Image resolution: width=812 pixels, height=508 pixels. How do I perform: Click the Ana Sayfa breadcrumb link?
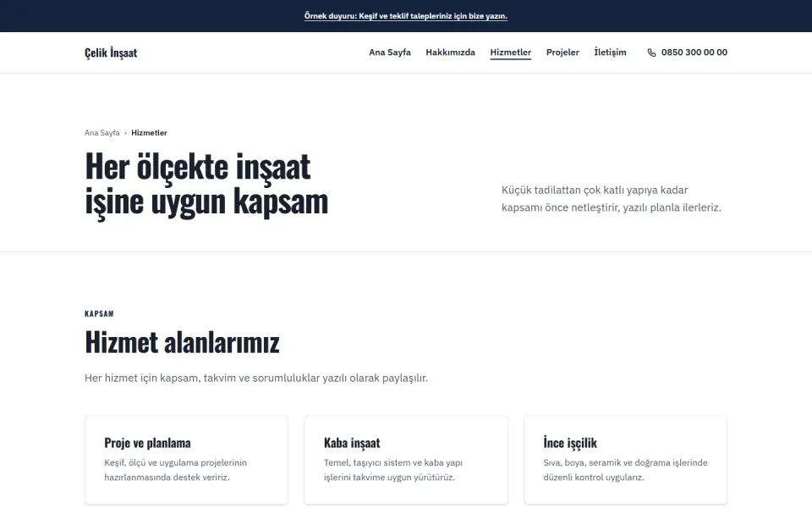(x=102, y=133)
